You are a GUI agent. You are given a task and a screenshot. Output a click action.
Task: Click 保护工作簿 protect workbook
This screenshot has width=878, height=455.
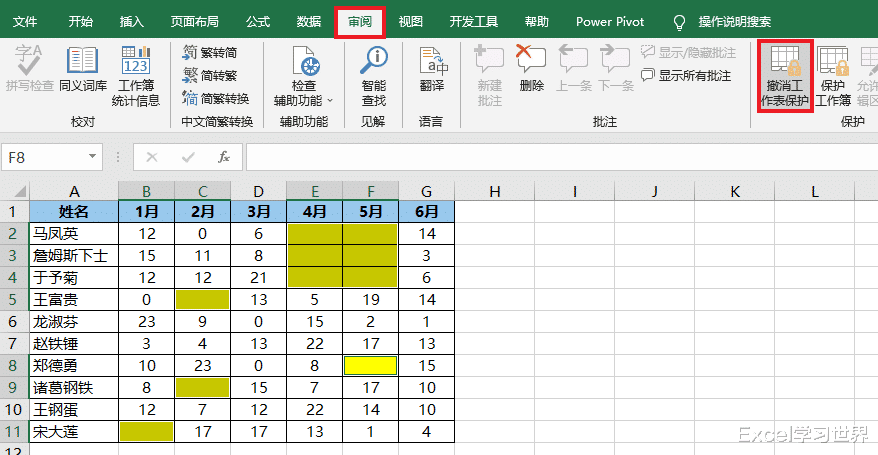pos(833,76)
